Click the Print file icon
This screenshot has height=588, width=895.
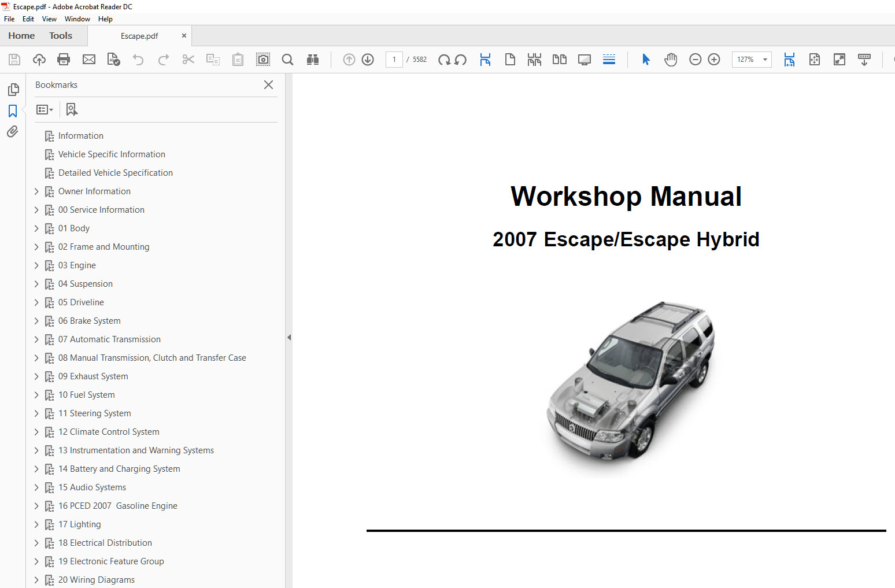click(x=64, y=60)
